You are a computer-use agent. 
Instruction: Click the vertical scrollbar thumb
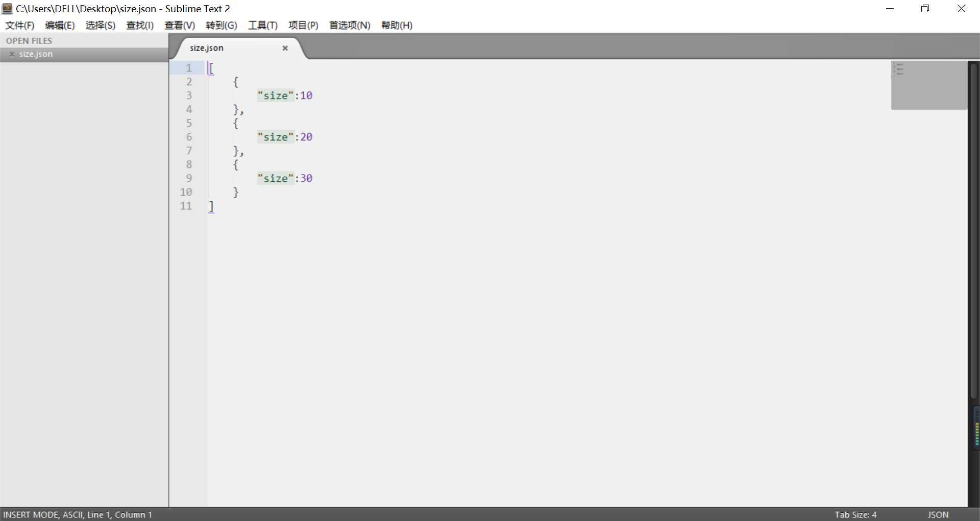click(x=974, y=230)
